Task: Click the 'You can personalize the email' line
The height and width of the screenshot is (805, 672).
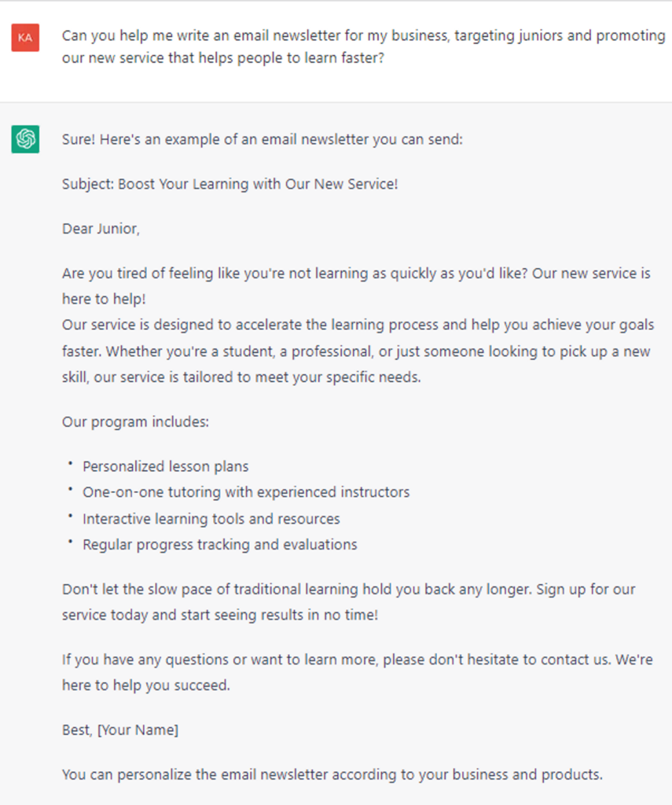Action: [332, 774]
